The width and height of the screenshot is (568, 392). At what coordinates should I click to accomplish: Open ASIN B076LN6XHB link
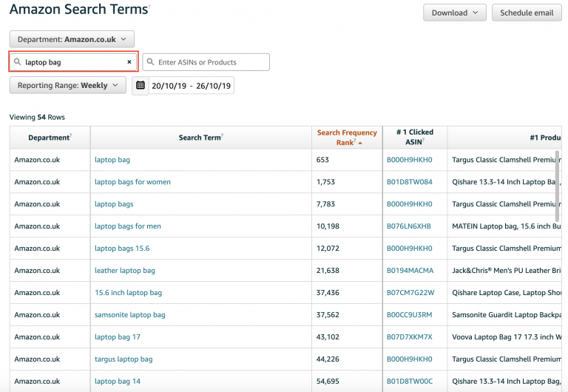(408, 226)
